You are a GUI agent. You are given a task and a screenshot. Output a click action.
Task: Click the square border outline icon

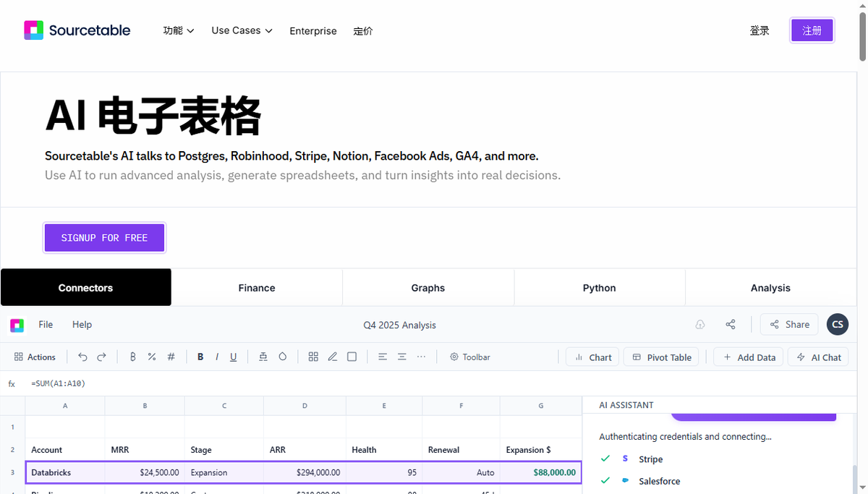coord(352,357)
